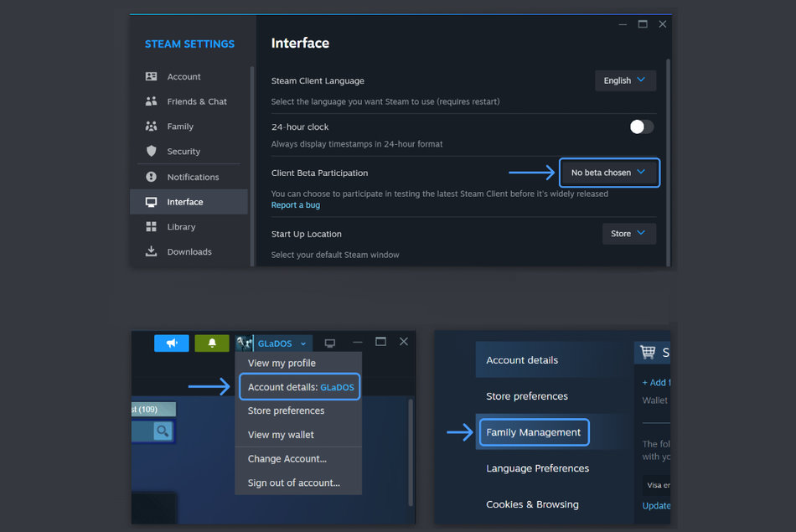Select View my profile menu item

tap(298, 363)
